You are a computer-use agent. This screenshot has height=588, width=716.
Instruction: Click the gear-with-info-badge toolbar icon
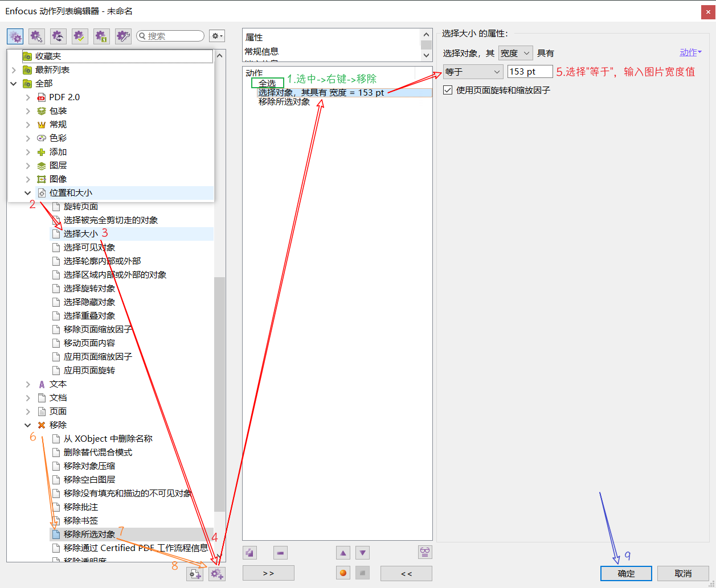point(101,36)
